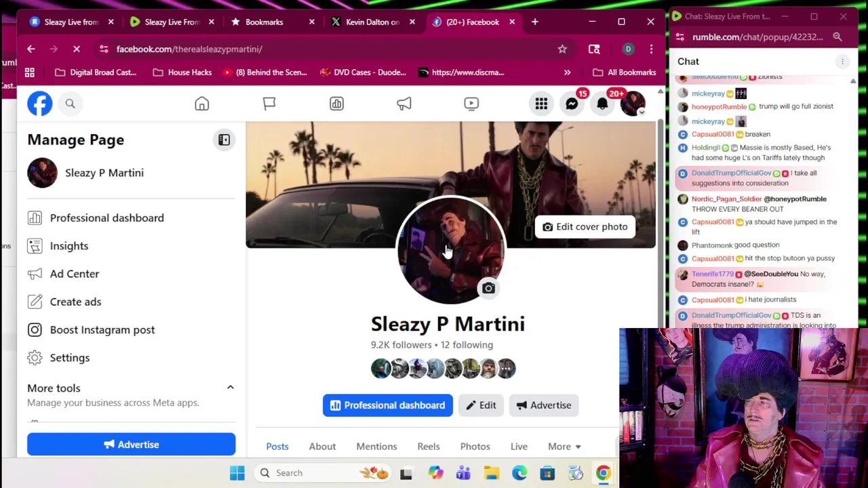Open Digital Broad Cast bookmark folder
Viewport: 868px width, 488px height.
click(96, 72)
